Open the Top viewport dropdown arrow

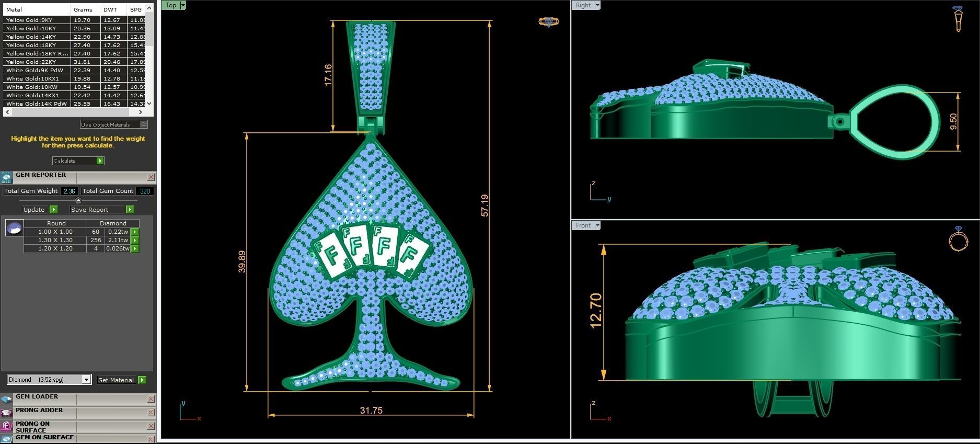pyautogui.click(x=182, y=5)
